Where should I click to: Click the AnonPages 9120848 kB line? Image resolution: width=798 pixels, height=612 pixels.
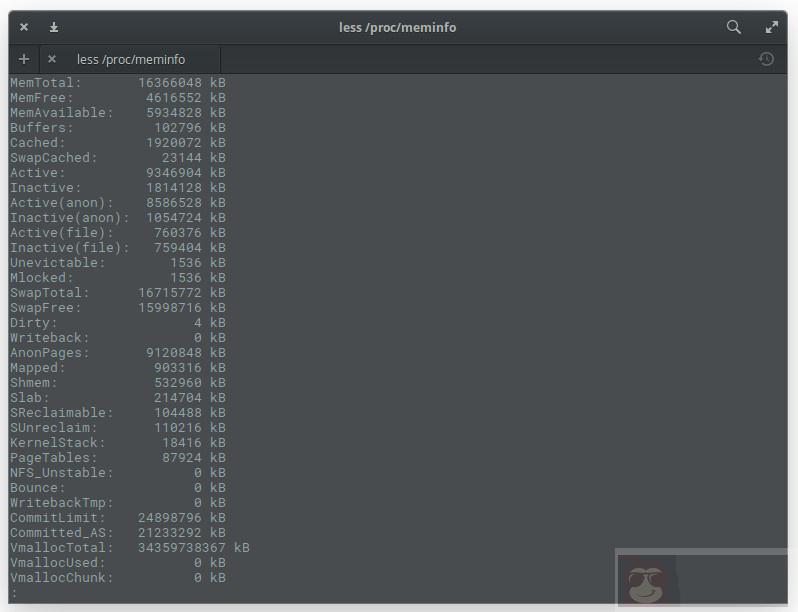click(x=118, y=353)
